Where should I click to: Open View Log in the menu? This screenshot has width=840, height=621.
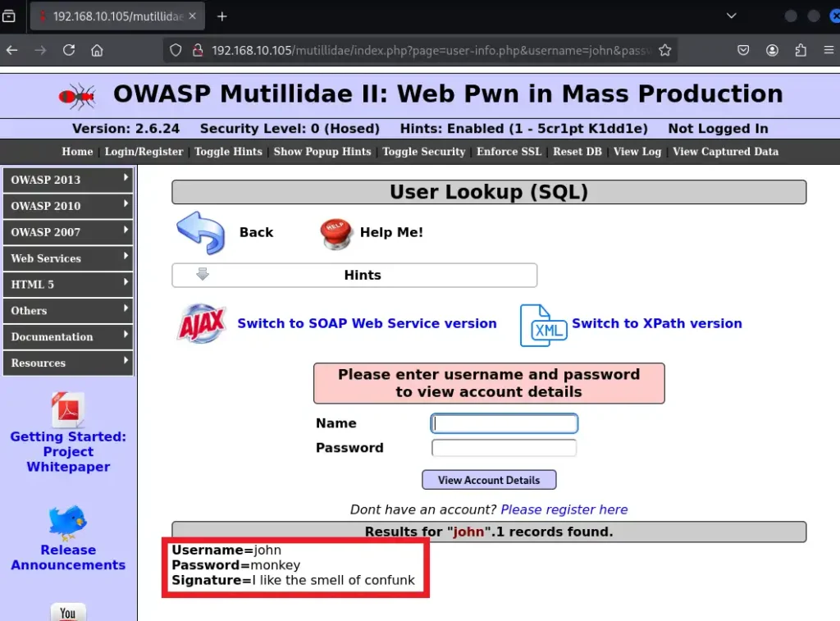click(x=637, y=152)
